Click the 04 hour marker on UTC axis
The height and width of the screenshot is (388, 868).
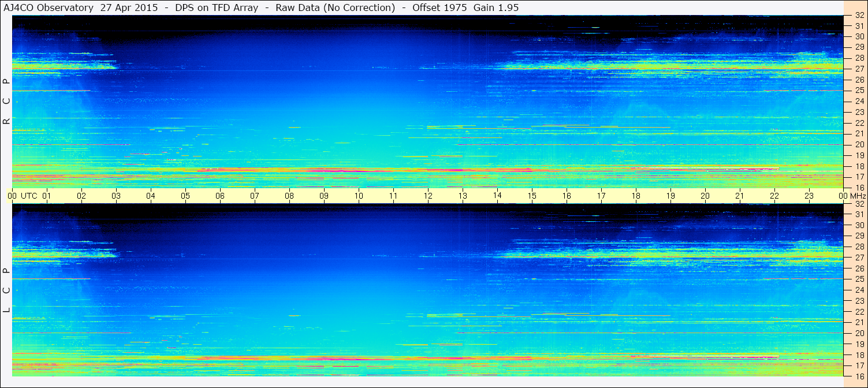(x=151, y=196)
